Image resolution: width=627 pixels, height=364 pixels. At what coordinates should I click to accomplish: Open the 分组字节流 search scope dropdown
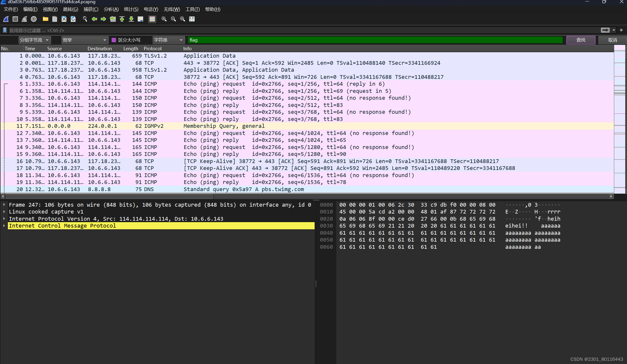34,40
